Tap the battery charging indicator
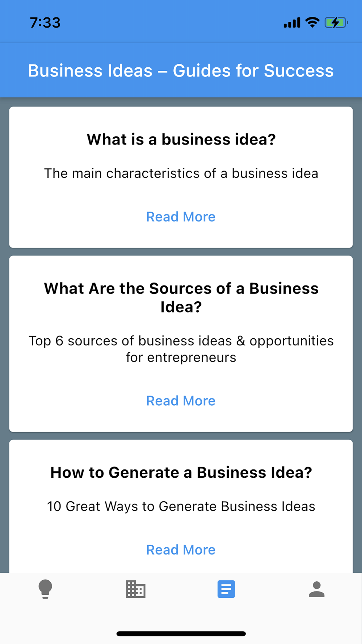362x644 pixels. (x=336, y=22)
